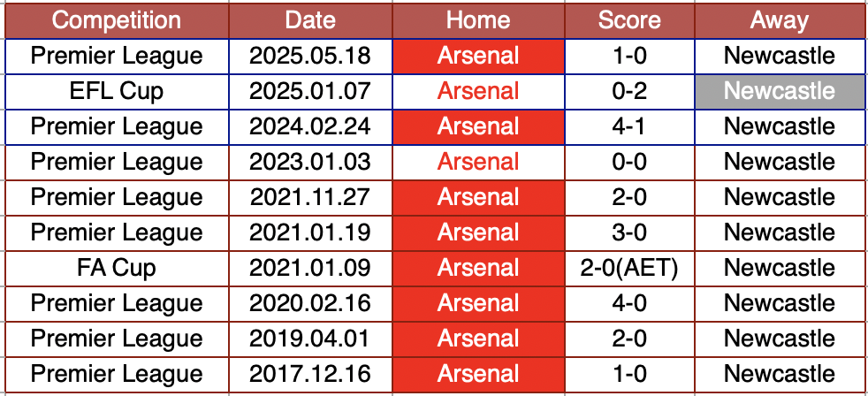The height and width of the screenshot is (396, 868).
Task: Select the 4-0 score cell
Action: click(629, 303)
